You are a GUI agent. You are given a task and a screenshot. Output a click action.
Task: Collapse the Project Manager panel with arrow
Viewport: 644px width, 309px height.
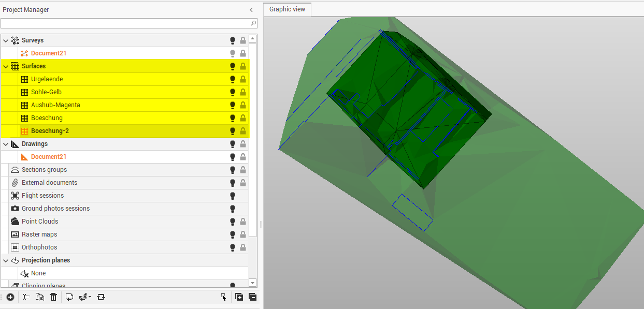coord(251,10)
